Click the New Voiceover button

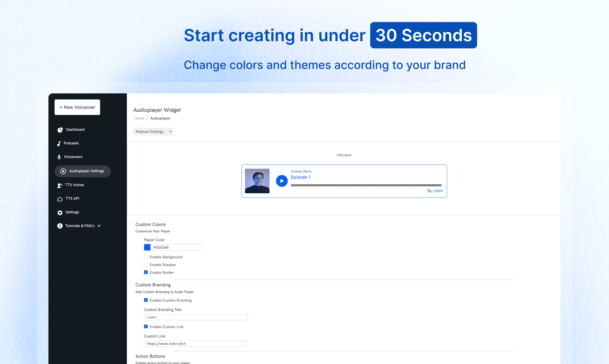click(77, 107)
